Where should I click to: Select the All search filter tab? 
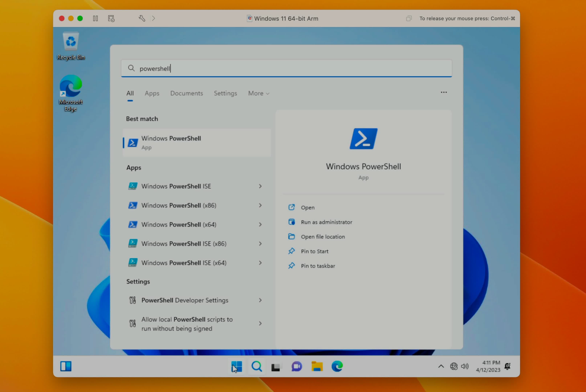[130, 93]
